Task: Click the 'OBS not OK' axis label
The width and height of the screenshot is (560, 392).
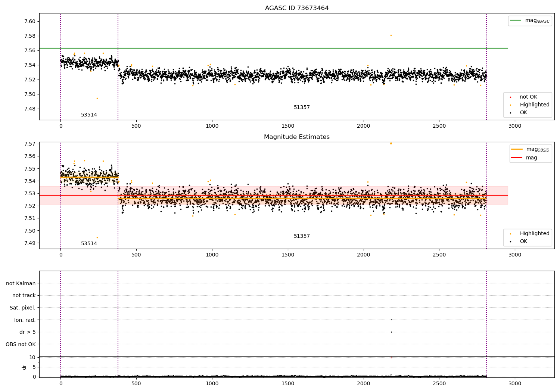Action: coord(21,344)
